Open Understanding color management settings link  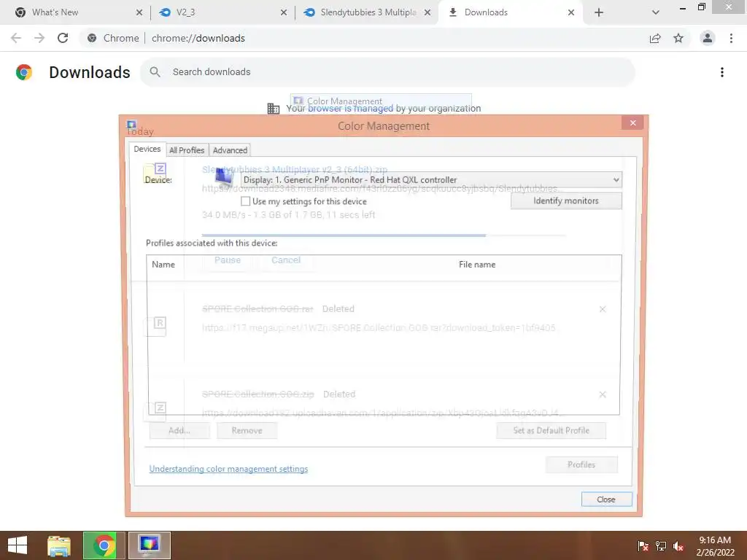228,469
